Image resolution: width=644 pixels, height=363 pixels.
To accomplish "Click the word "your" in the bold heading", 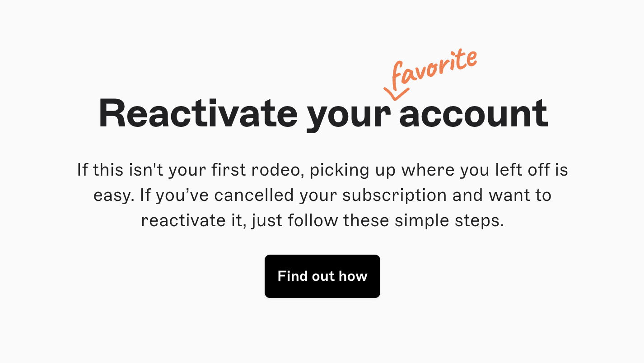I will coord(349,115).
